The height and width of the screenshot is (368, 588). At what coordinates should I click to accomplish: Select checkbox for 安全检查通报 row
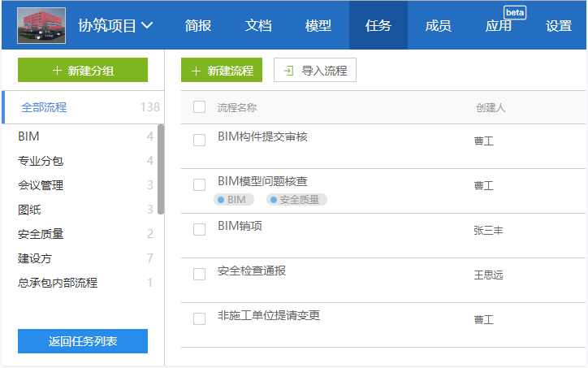pyautogui.click(x=199, y=274)
